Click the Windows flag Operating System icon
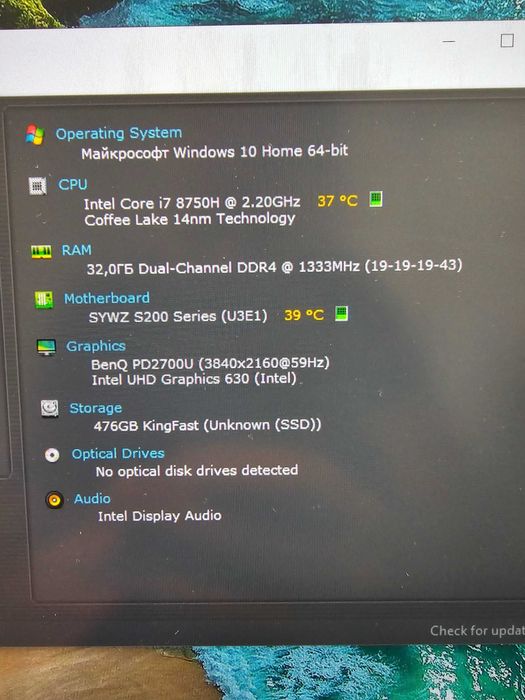The width and height of the screenshot is (525, 700). tap(34, 134)
